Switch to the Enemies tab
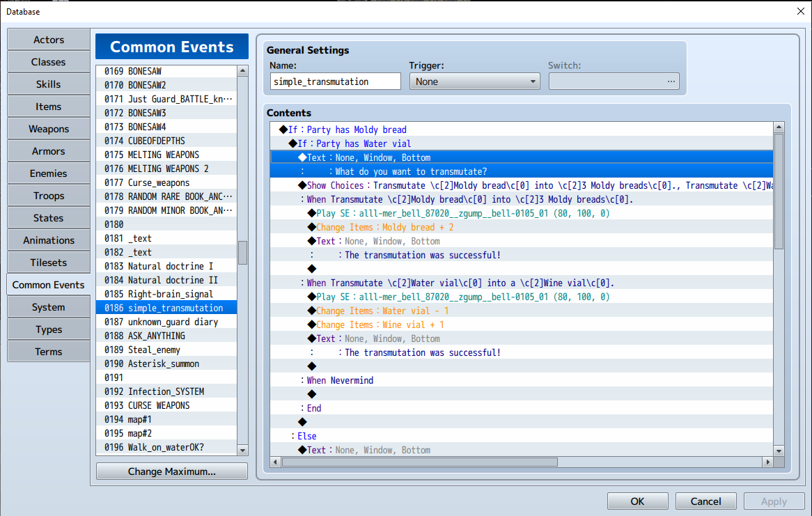812x516 pixels. pos(49,173)
